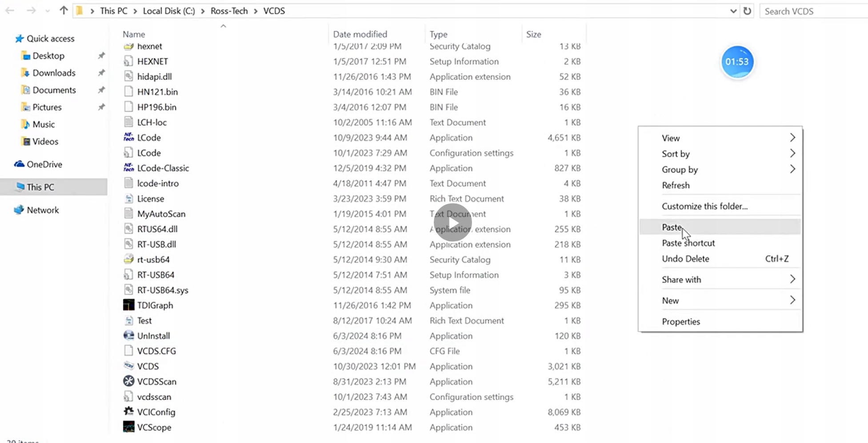
Task: Navigate to Ross-Tech in breadcrumb
Action: pos(229,11)
